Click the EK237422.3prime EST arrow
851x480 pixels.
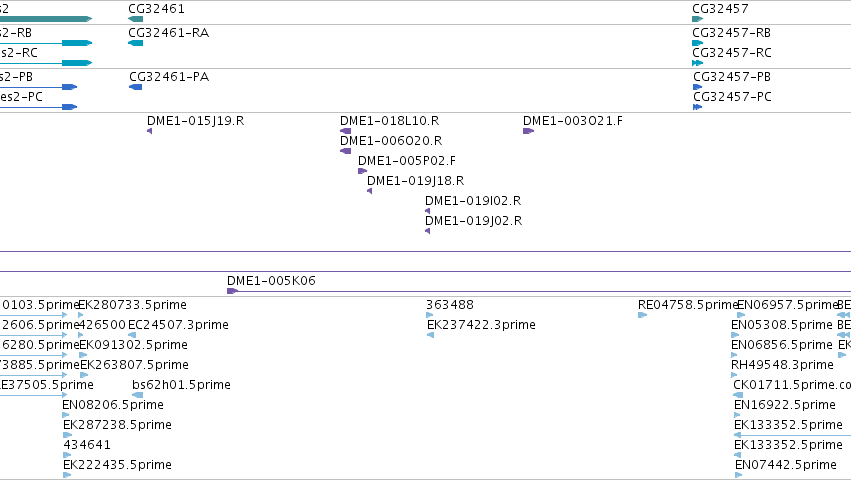(x=430, y=335)
